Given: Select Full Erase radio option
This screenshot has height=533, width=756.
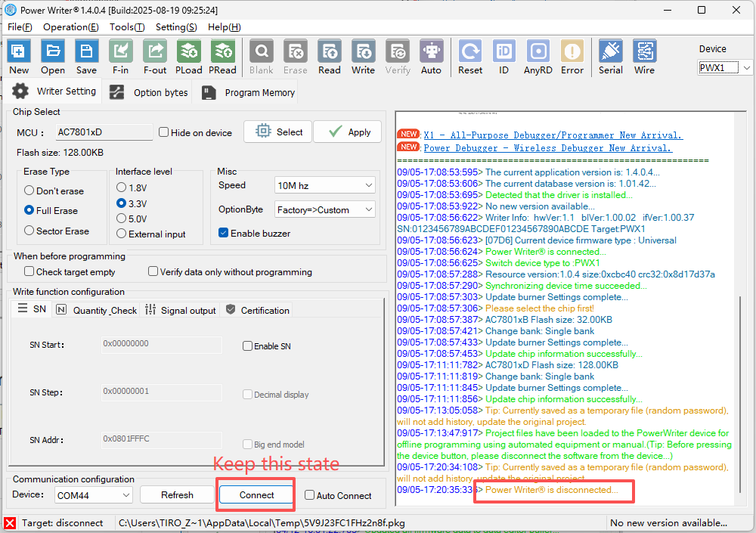Looking at the screenshot, I should (x=29, y=210).
